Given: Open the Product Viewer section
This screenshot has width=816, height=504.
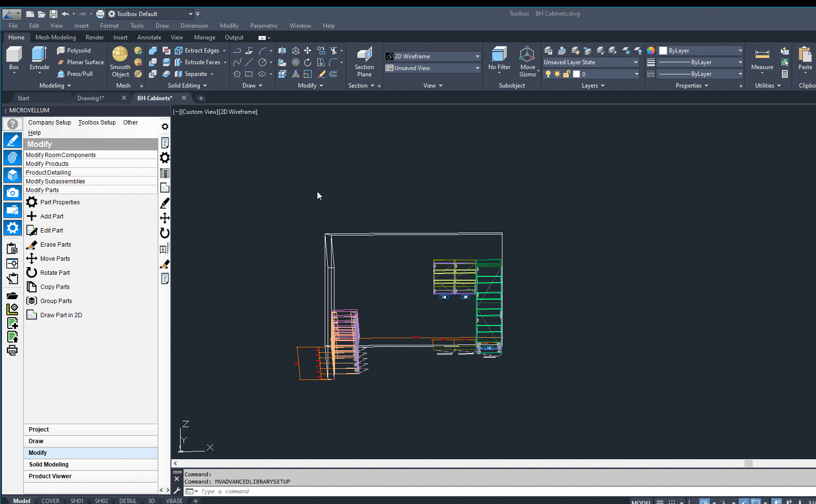Looking at the screenshot, I should click(x=50, y=476).
